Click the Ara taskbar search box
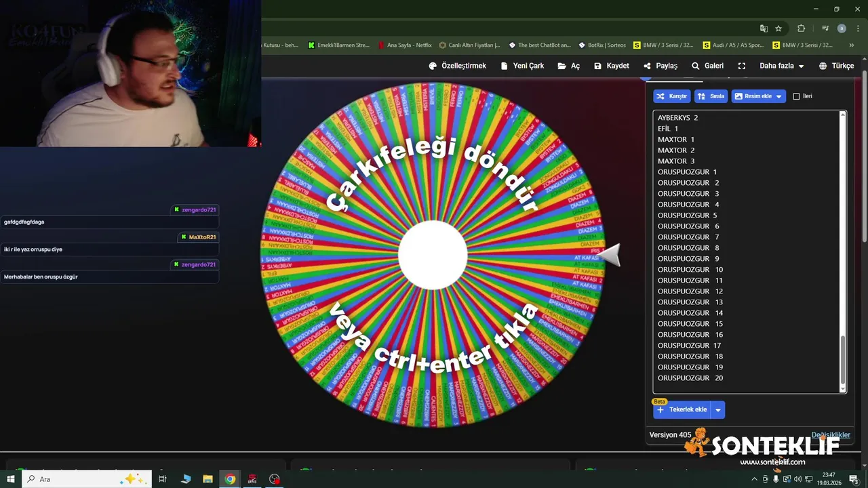868x488 pixels. pyautogui.click(x=87, y=479)
